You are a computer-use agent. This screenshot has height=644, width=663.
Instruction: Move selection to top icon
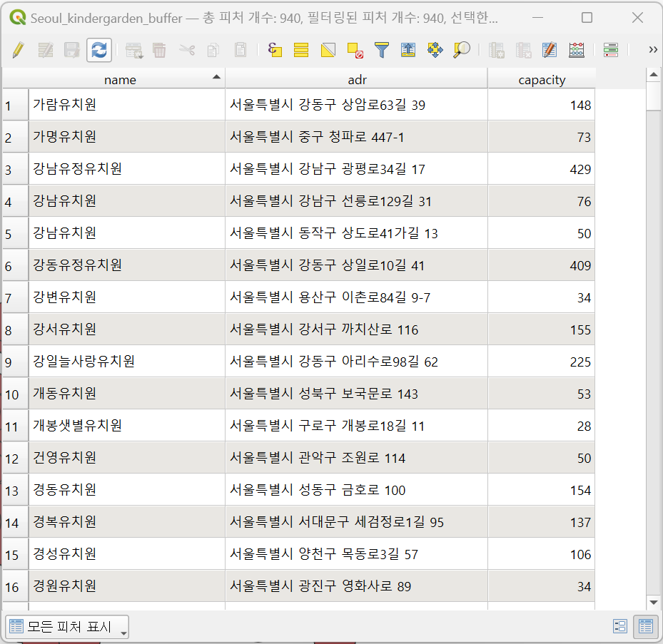coord(408,51)
